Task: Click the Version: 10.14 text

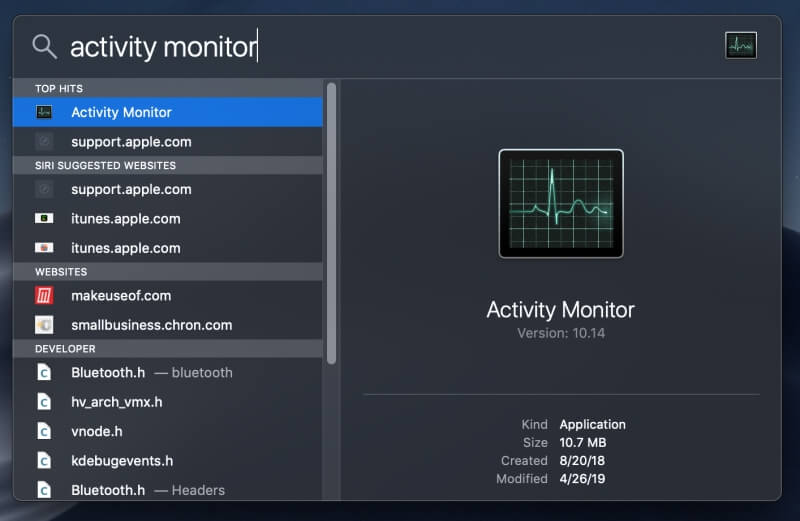Action: (561, 333)
